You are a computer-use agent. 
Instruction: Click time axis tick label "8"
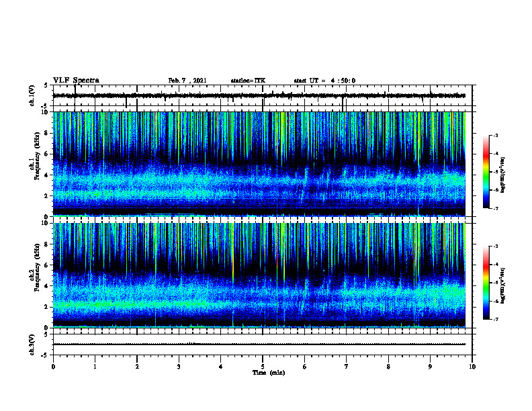pyautogui.click(x=388, y=367)
